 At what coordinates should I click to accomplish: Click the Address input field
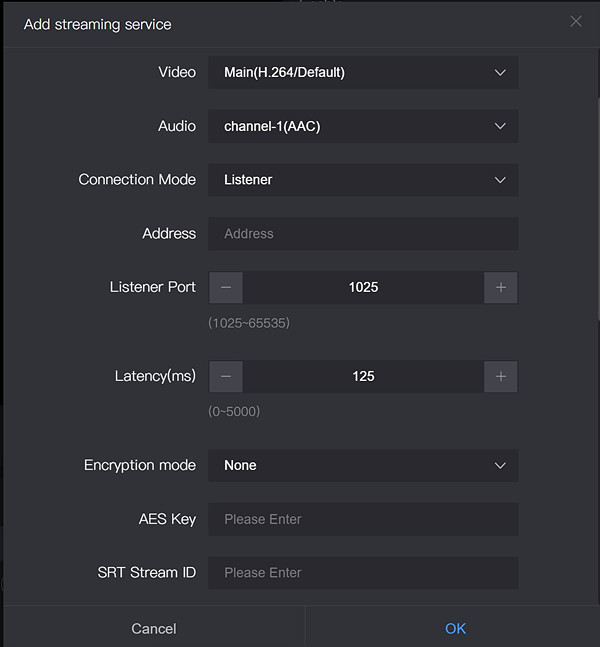pyautogui.click(x=362, y=233)
